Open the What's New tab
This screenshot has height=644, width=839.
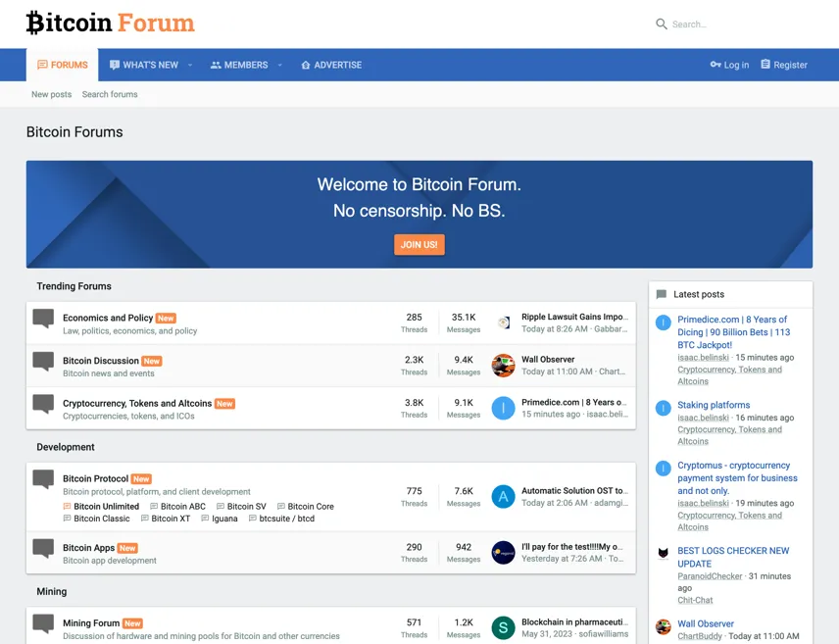click(x=144, y=65)
